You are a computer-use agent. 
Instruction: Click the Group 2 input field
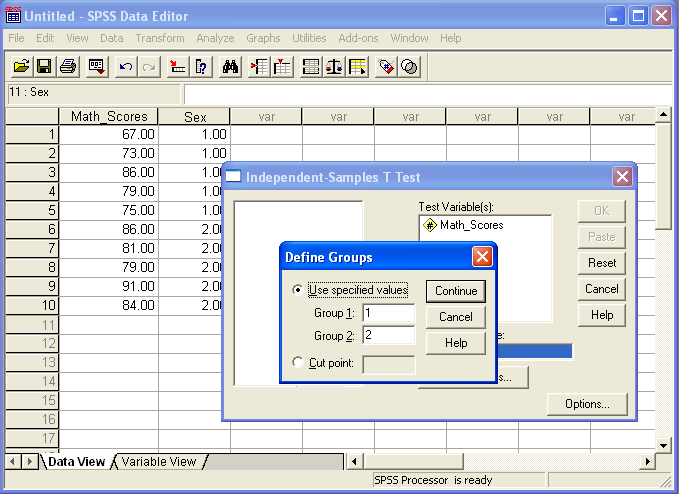[x=389, y=335]
